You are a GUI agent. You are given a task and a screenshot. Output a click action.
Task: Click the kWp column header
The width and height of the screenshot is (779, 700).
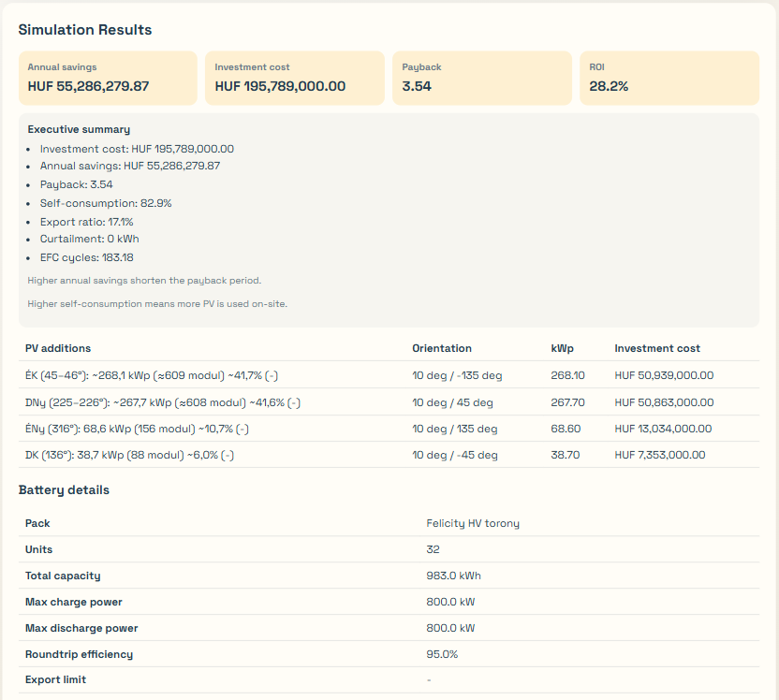[562, 348]
